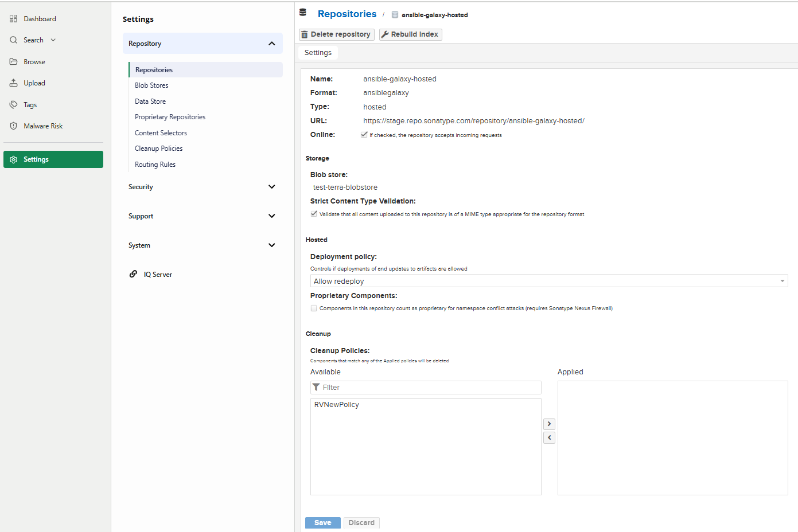Viewport: 798px width, 532px height.
Task: Click the Rebuild Index button label
Action: click(x=415, y=34)
